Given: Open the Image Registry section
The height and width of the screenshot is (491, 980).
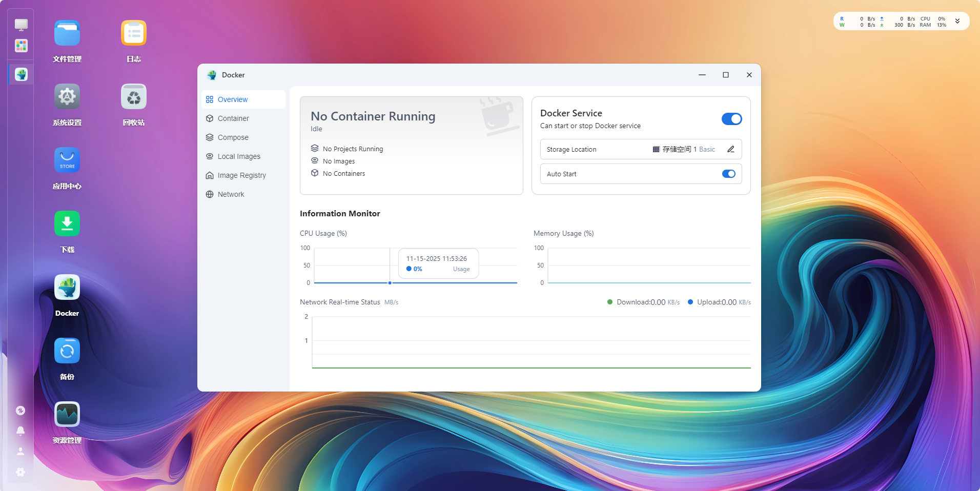Looking at the screenshot, I should 243,175.
